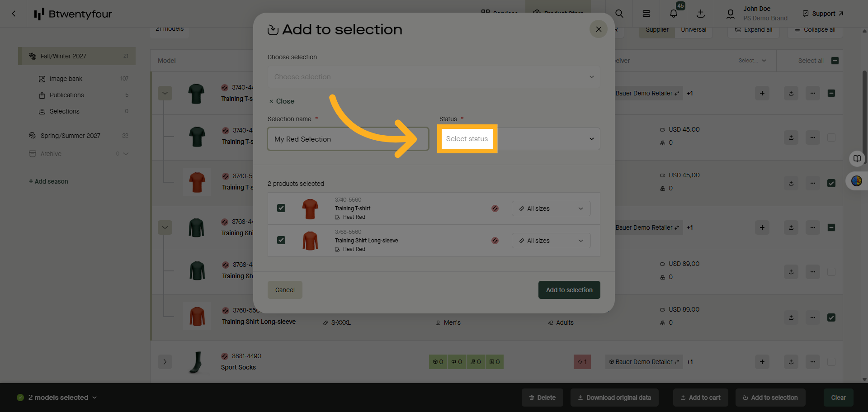Screen dimensions: 868x412
Task: Open the All sizes dropdown for Training T-shirt
Action: pyautogui.click(x=551, y=208)
